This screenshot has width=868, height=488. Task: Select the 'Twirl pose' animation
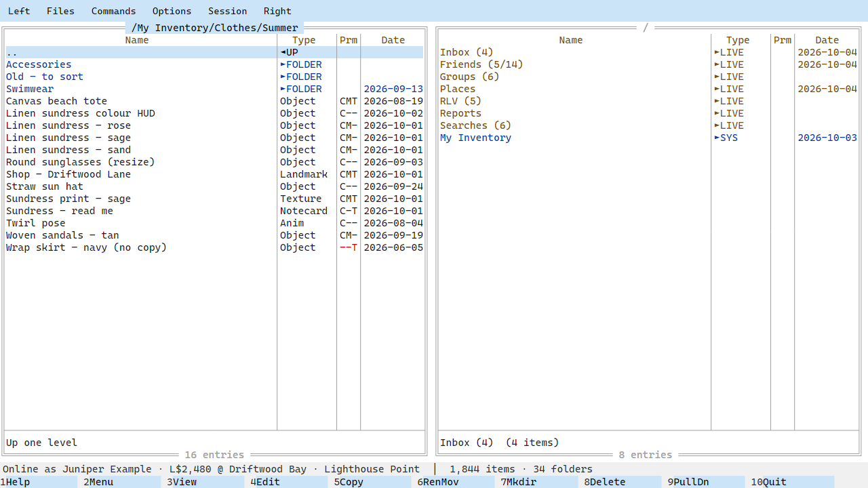tap(214, 223)
